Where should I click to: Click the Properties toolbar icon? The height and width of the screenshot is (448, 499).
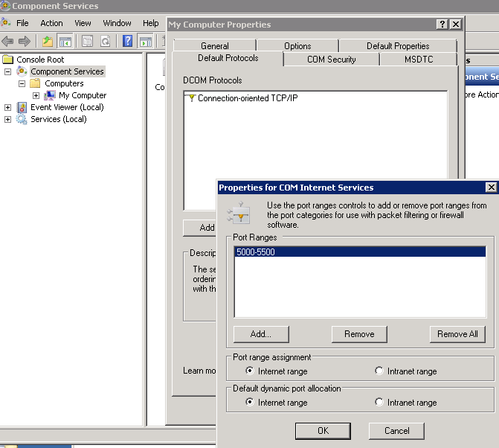coord(88,42)
